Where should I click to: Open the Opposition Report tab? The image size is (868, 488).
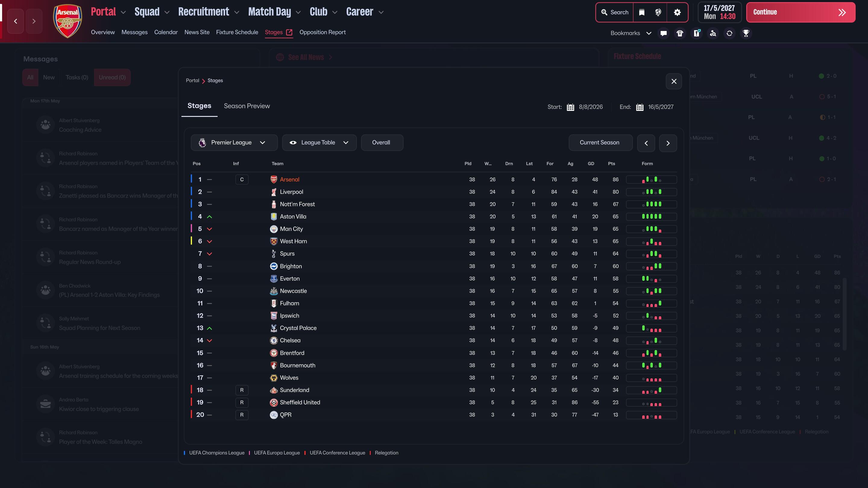322,32
